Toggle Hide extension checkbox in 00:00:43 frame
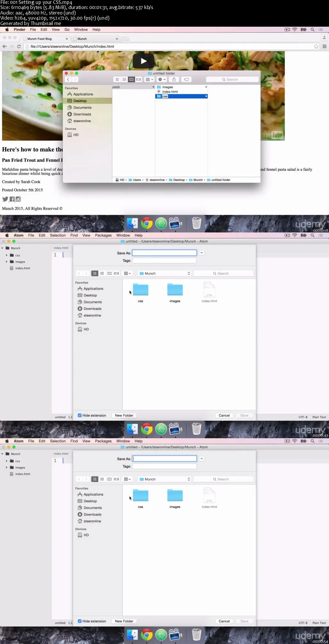This screenshot has height=644, width=329. (x=80, y=415)
